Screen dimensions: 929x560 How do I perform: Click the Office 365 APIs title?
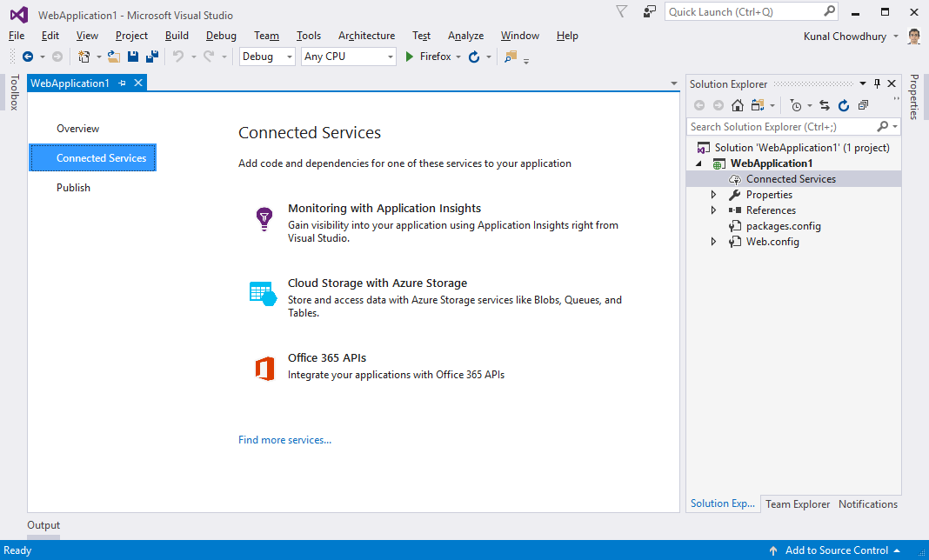(x=327, y=358)
